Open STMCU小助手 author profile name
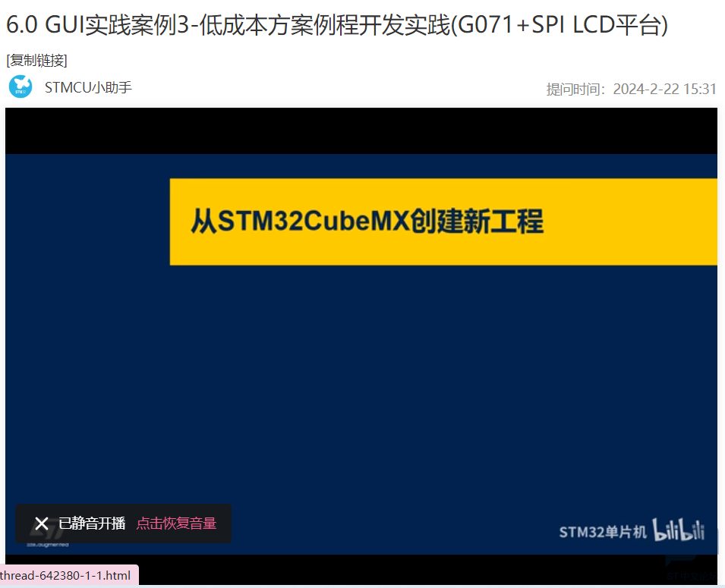 pyautogui.click(x=88, y=87)
